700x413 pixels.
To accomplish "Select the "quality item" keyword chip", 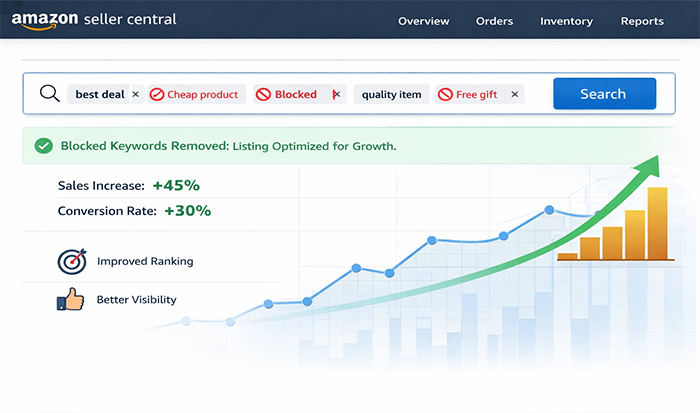I will (x=391, y=95).
